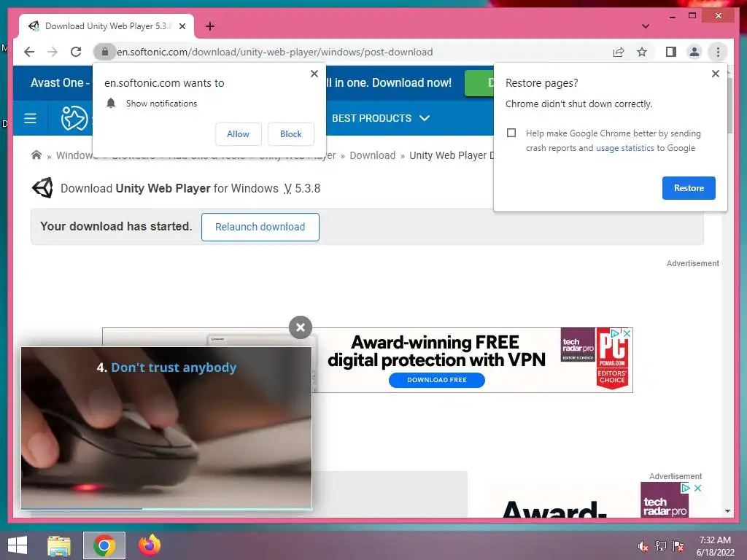747x560 pixels.
Task: Close the Restore pages bubble
Action: tap(715, 74)
